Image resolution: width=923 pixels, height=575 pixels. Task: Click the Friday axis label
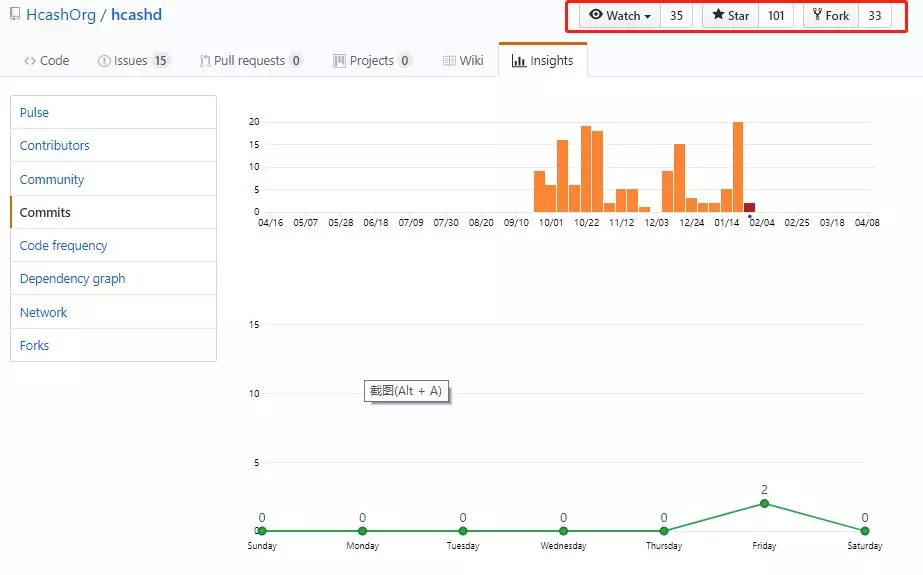764,546
